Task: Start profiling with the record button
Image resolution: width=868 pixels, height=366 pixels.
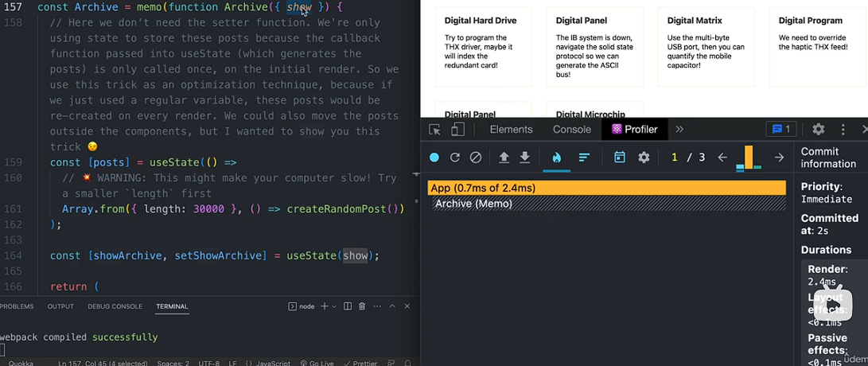Action: tap(434, 158)
